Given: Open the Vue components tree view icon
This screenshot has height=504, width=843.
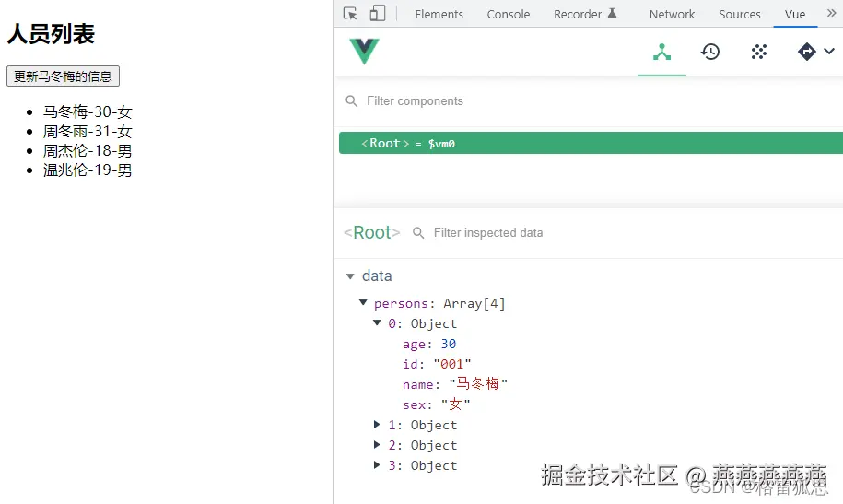Looking at the screenshot, I should 662,53.
